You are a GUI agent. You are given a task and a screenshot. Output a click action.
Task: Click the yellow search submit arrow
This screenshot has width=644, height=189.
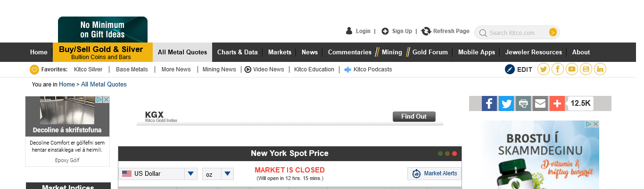coord(553,33)
